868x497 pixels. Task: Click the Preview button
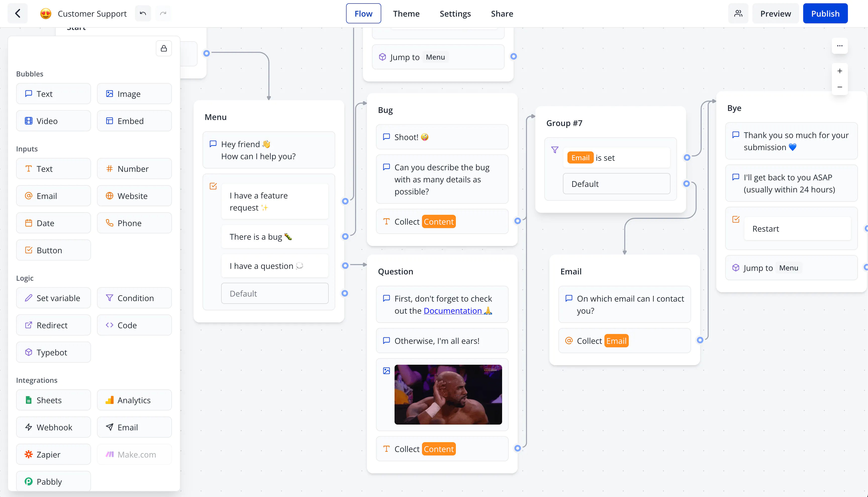[776, 13]
